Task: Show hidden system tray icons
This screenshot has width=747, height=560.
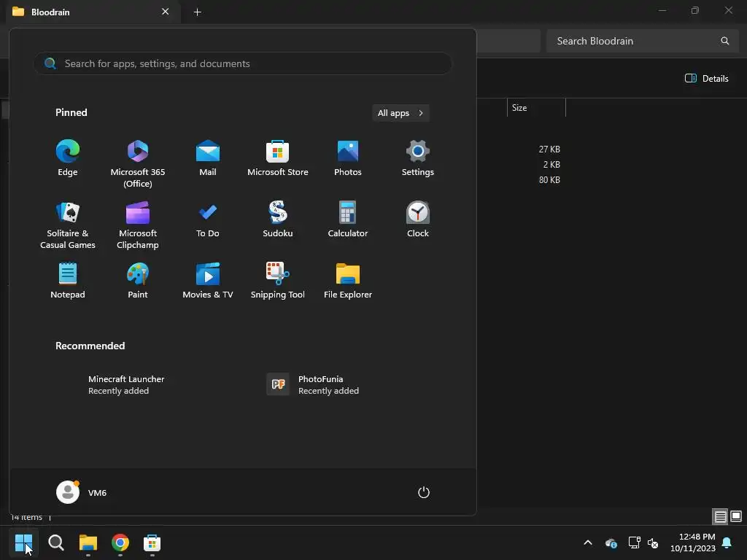Action: tap(588, 542)
